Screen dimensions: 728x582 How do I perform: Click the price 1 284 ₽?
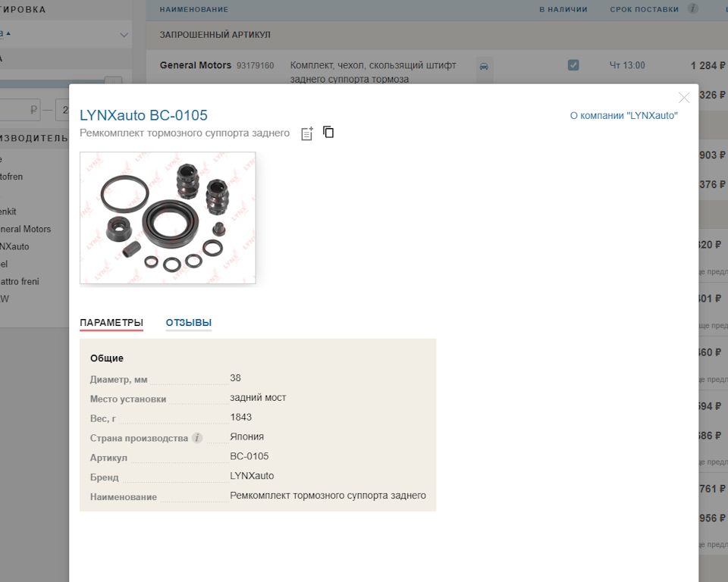pos(708,65)
